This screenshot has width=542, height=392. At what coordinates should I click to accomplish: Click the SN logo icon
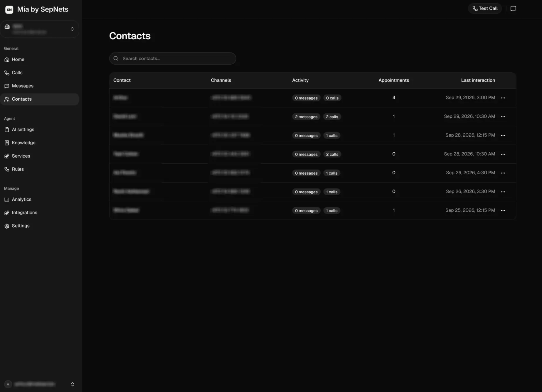(9, 9)
